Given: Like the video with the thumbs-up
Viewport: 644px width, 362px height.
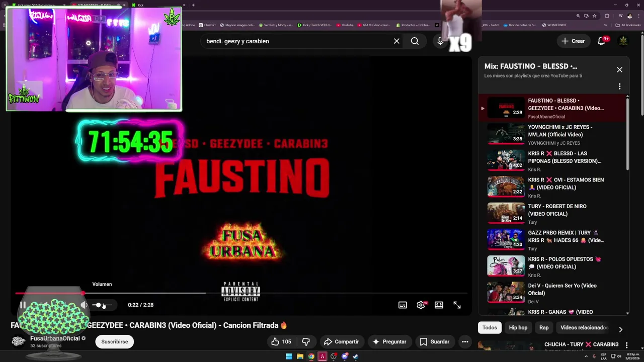Looking at the screenshot, I should pos(281,342).
